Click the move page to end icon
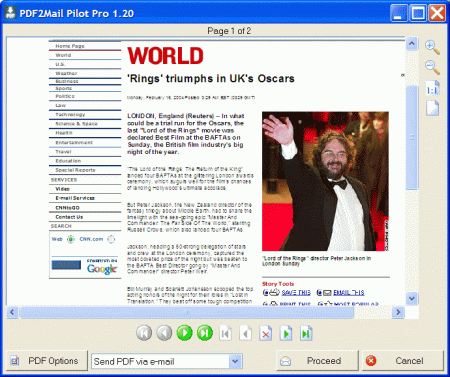450x377 pixels. 306,333
